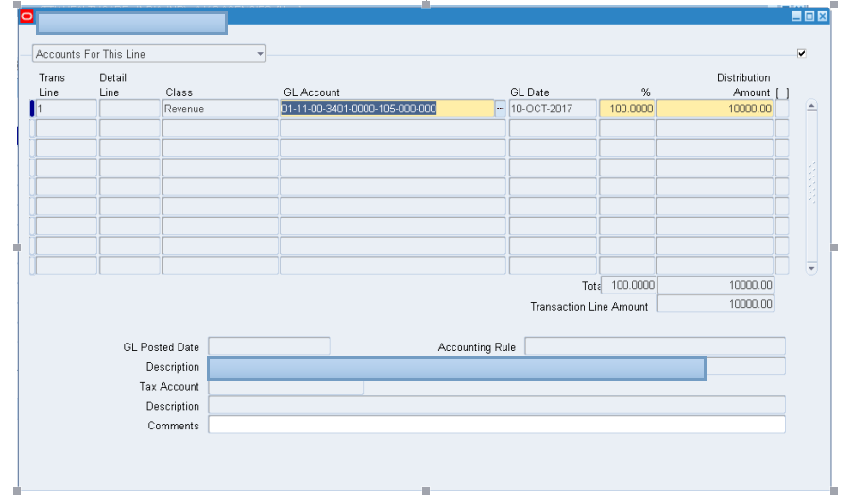Click Transaction Line Amount value 10000.00
Screen dimensions: 852x504
[x=716, y=304]
